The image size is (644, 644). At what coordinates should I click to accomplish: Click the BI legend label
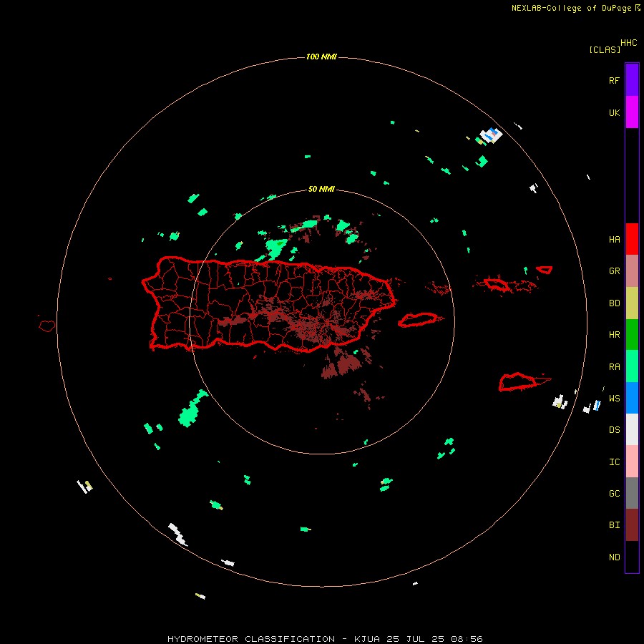(614, 525)
